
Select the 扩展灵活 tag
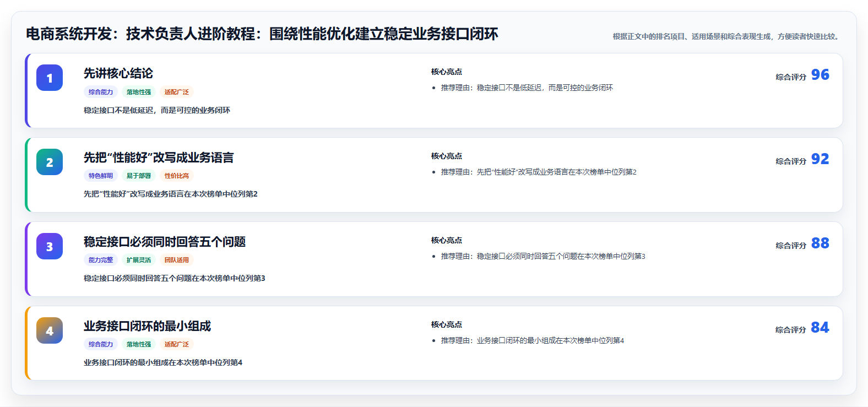(x=139, y=260)
